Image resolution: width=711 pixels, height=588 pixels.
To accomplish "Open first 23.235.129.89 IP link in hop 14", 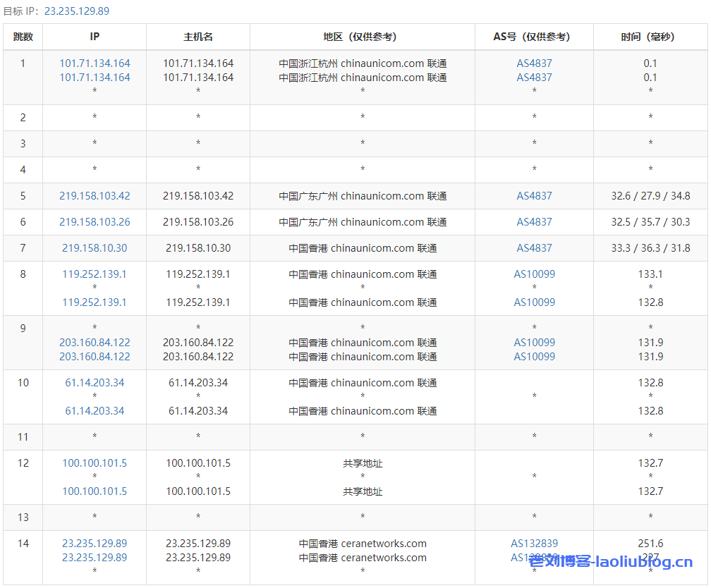I will coord(95,544).
